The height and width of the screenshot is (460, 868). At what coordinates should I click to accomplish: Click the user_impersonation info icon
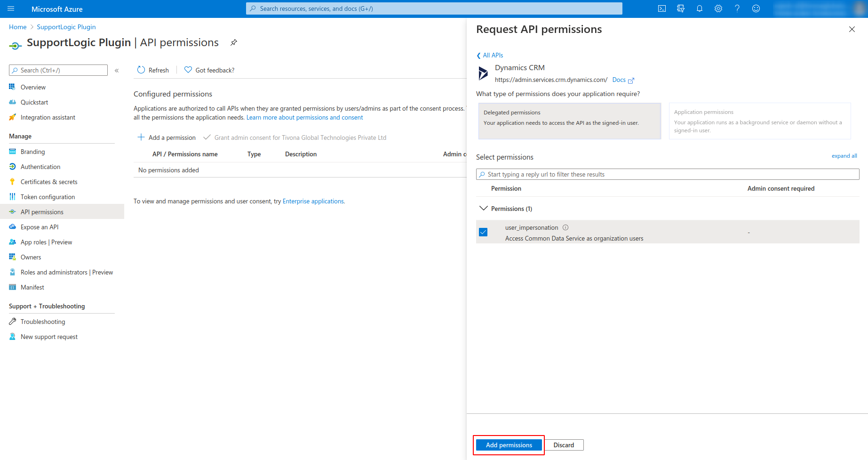pos(565,227)
